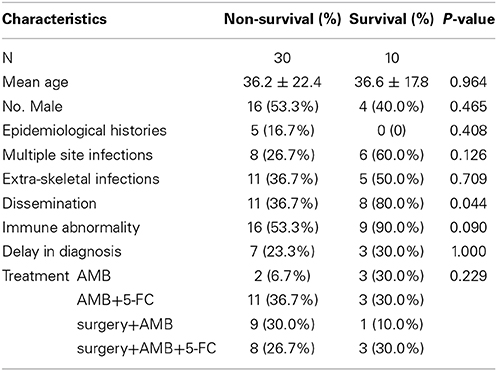
Task: Click the Characteristics column header
Action: [54, 19]
